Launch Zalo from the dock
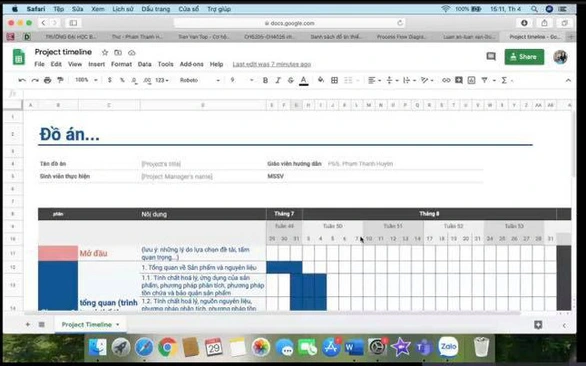Image resolution: width=586 pixels, height=366 pixels. coord(448,347)
